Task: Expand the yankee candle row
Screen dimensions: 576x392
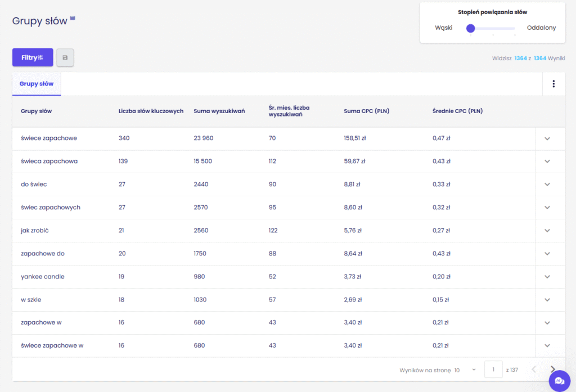Action: click(547, 277)
